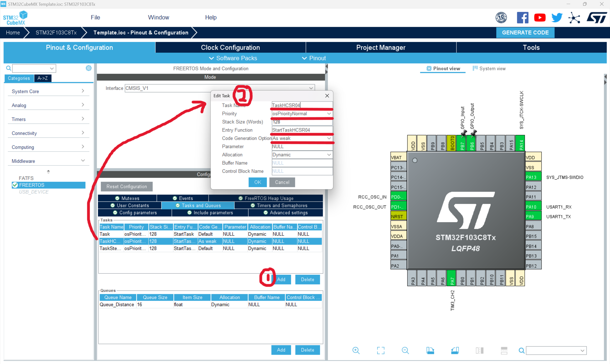Switch to the Clock Configuration tab
The width and height of the screenshot is (610, 364).
click(x=230, y=47)
